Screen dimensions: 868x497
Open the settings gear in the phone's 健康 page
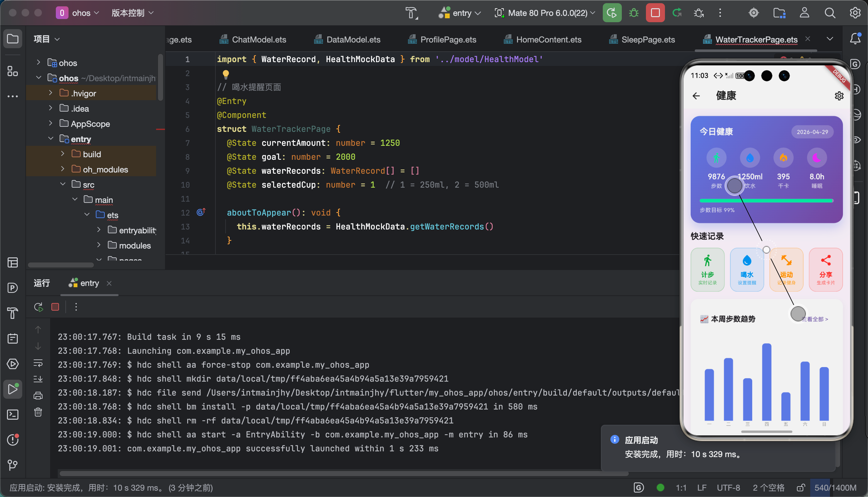pyautogui.click(x=839, y=96)
